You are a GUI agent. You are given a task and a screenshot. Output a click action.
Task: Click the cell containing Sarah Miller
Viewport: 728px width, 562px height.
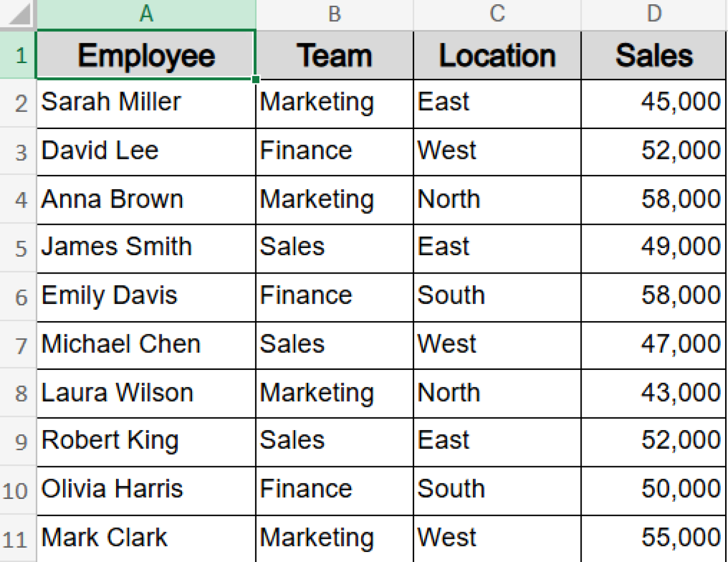[x=146, y=102]
